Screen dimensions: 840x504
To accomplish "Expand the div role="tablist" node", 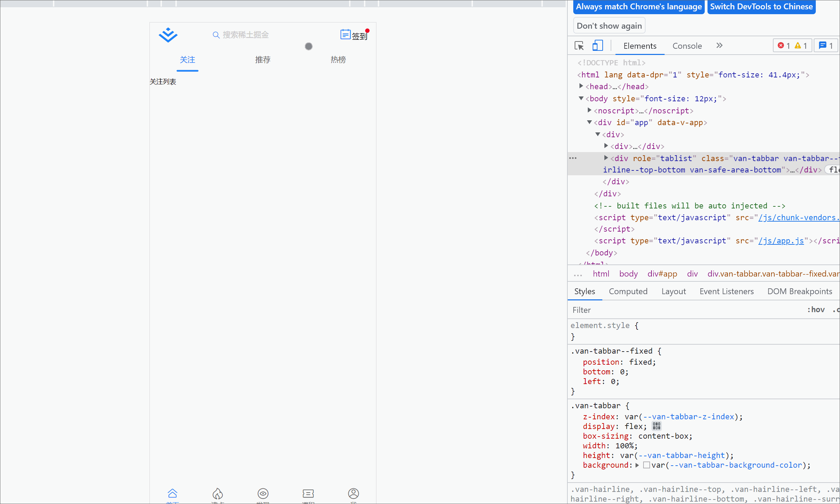I will click(606, 158).
